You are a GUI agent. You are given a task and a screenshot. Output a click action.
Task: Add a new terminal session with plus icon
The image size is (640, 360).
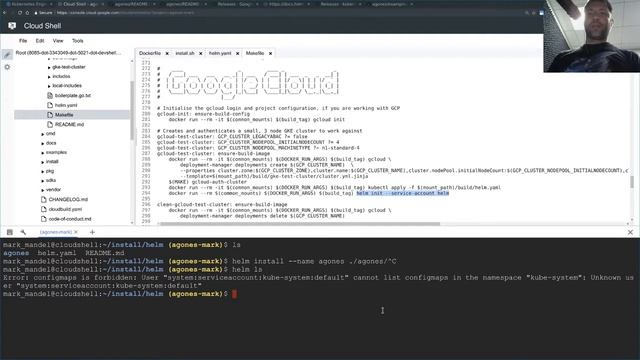click(92, 232)
